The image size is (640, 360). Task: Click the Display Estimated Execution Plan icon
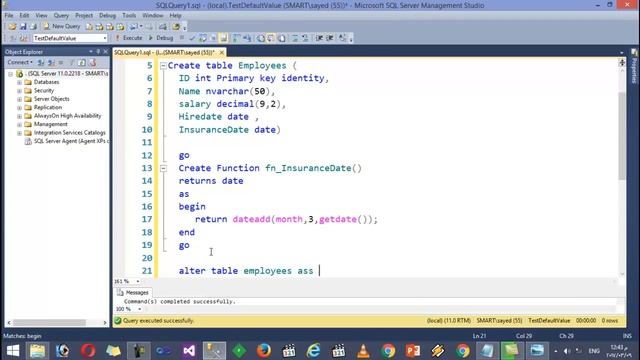pos(203,38)
